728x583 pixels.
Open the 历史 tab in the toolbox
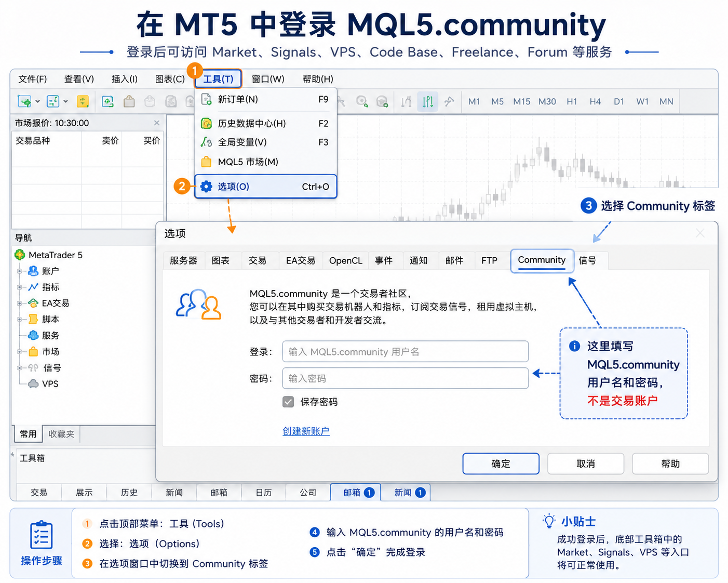coord(129,492)
